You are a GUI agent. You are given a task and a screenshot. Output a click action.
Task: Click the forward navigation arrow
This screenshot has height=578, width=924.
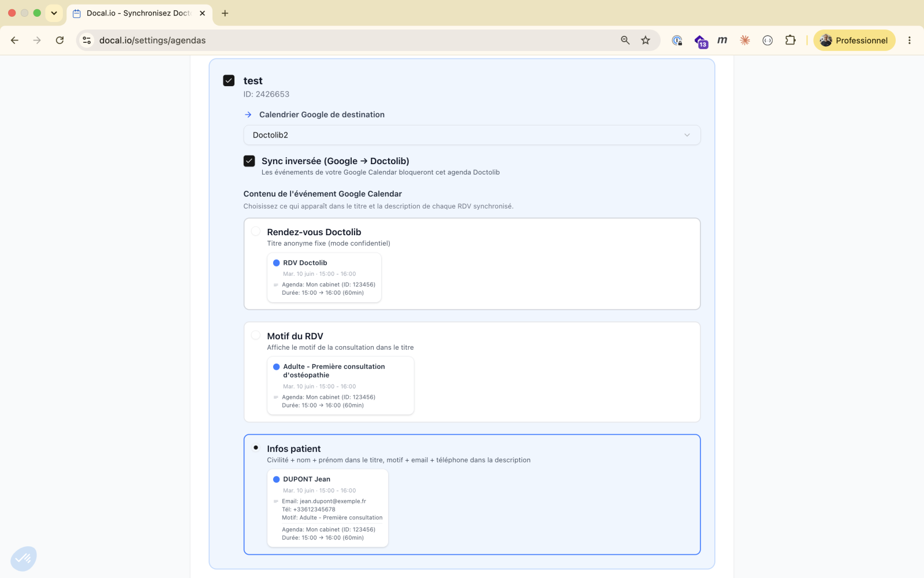[x=37, y=40]
